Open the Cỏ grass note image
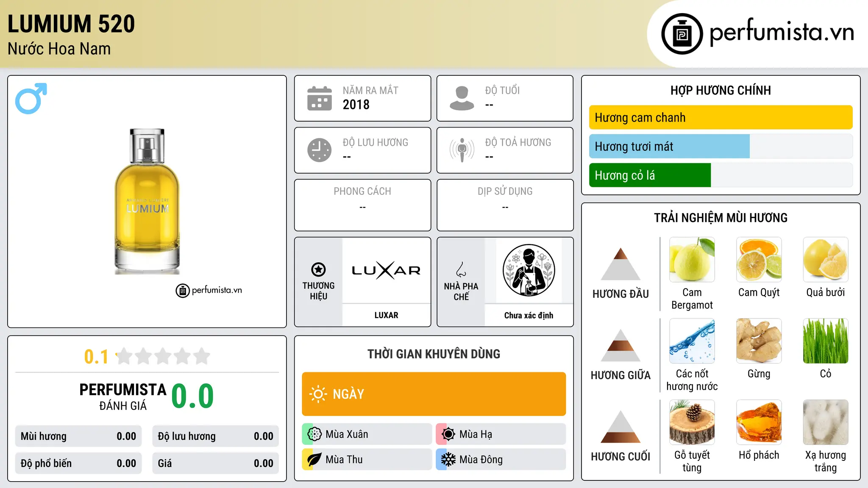The image size is (868, 488). pyautogui.click(x=826, y=341)
